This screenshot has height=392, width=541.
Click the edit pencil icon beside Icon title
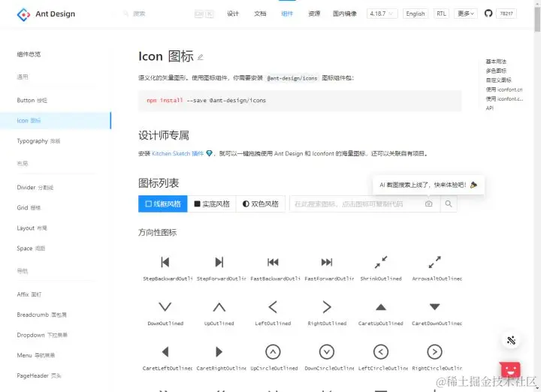(x=201, y=57)
